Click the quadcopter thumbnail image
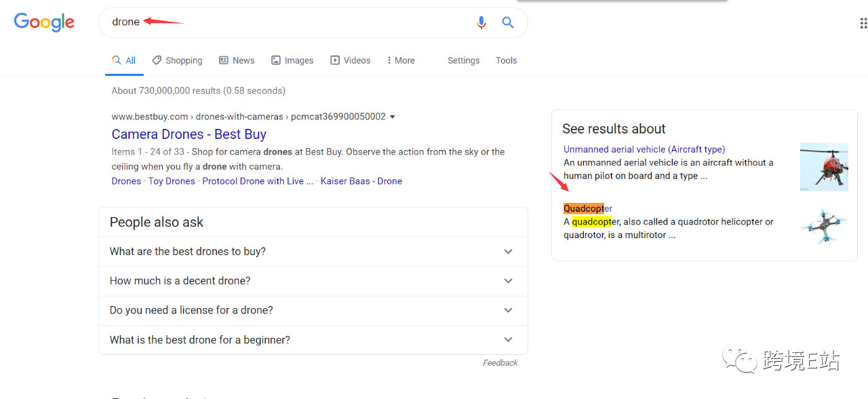Image resolution: width=868 pixels, height=399 pixels. click(824, 226)
